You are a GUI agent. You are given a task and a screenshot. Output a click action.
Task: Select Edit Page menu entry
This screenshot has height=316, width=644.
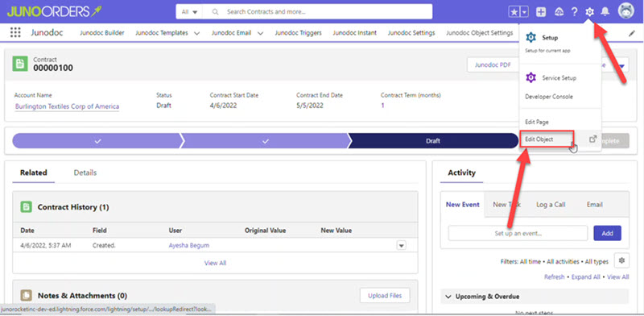(536, 123)
